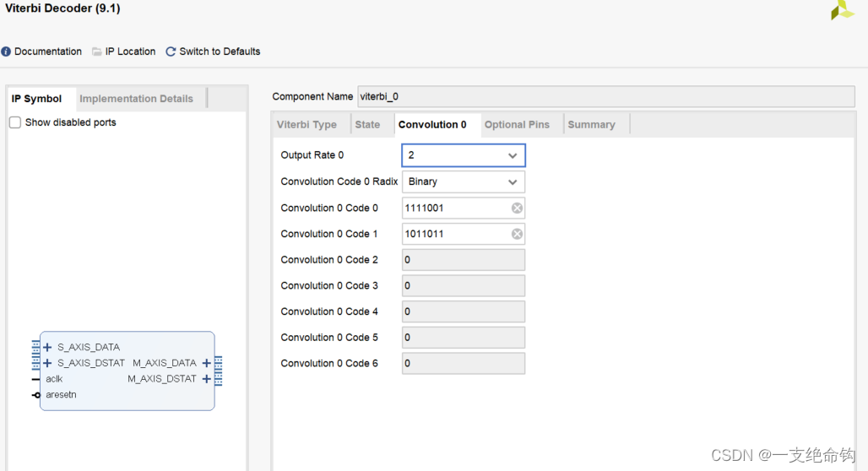This screenshot has height=471, width=868.
Task: Click the M_AXIS_DSTAT port label
Action: tap(162, 379)
